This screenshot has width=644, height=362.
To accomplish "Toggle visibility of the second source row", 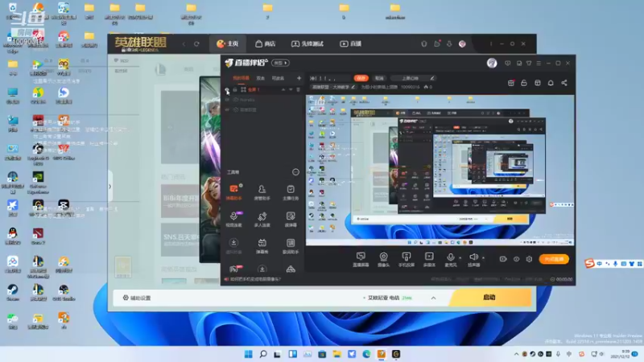I will [227, 100].
